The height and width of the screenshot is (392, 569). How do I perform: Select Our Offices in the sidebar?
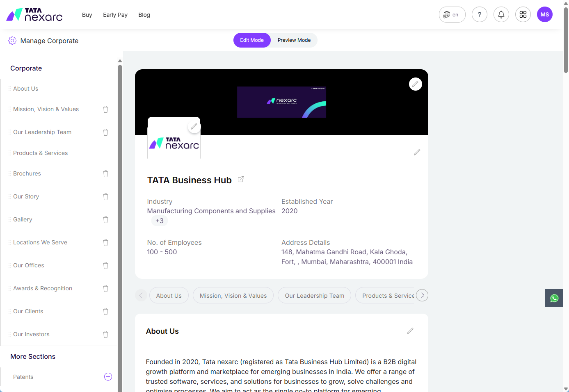pos(29,265)
